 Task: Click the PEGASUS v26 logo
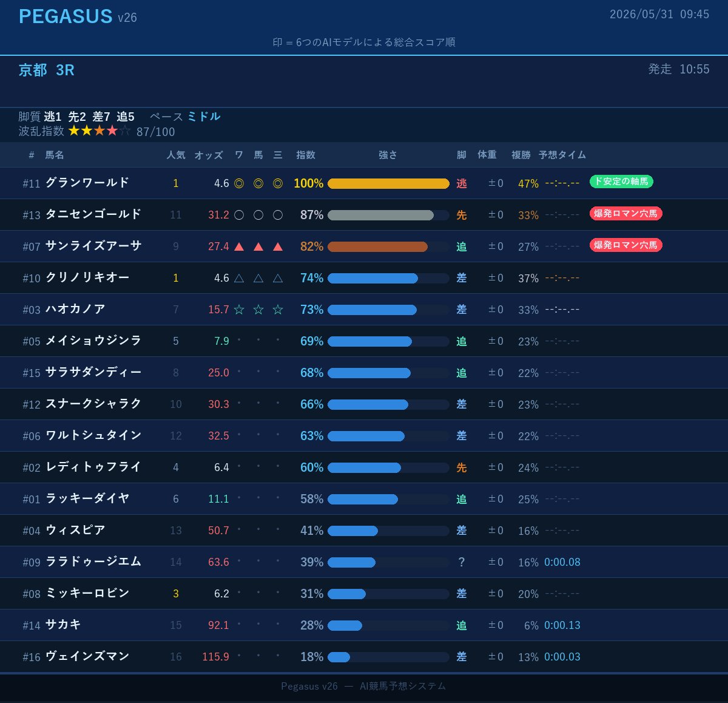click(x=78, y=16)
